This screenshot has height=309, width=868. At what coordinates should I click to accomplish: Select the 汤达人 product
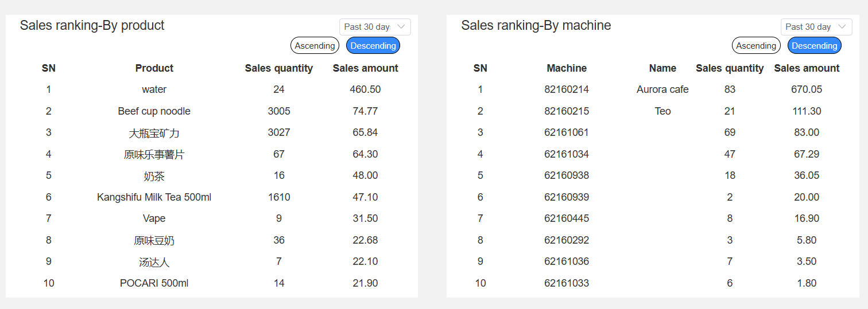coord(154,262)
